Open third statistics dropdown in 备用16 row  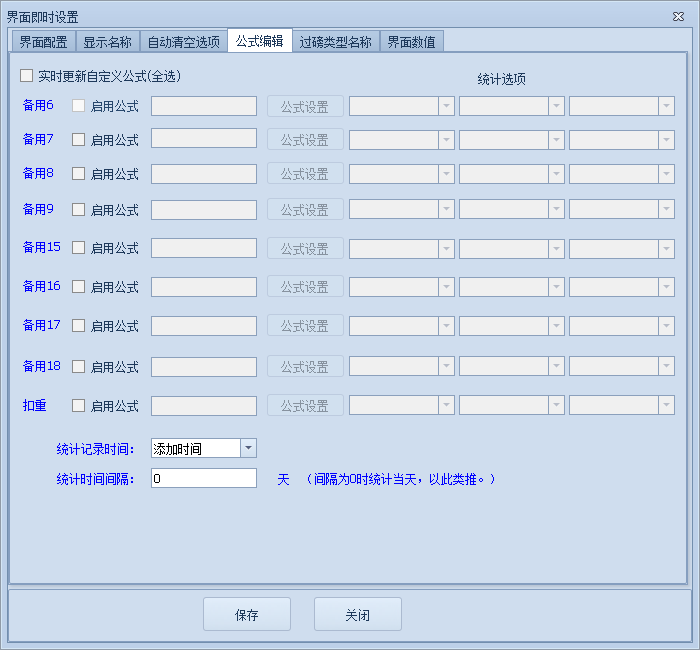click(x=666, y=287)
